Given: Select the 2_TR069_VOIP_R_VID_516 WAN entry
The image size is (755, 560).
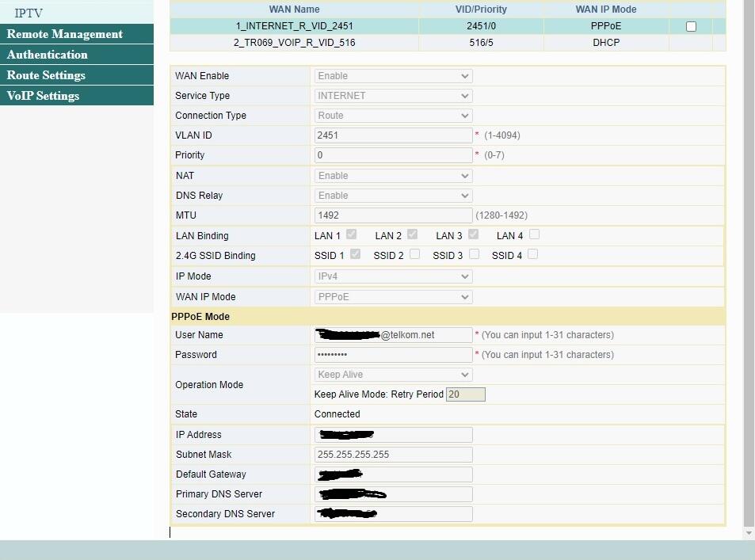Looking at the screenshot, I should 294,43.
